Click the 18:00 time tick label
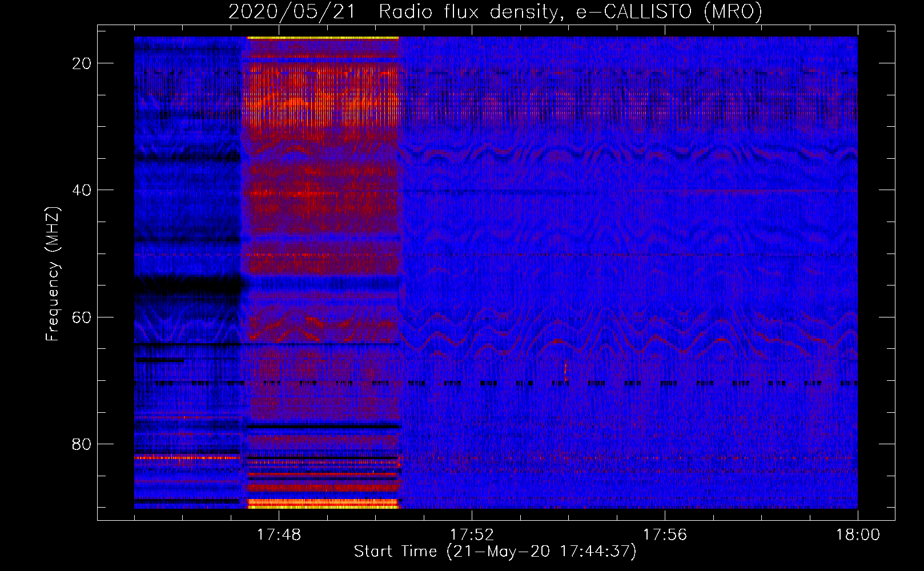This screenshot has width=924, height=571. 858,535
